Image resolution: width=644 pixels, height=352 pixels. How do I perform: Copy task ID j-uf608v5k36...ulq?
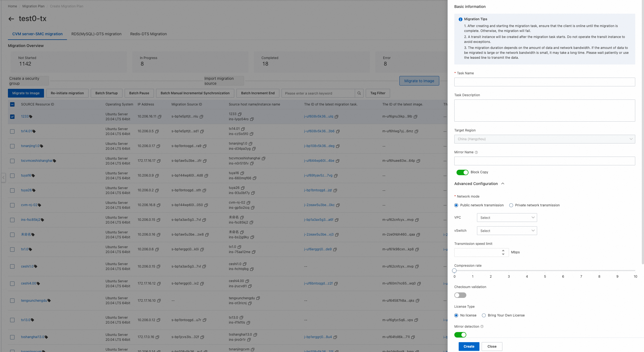[x=336, y=117]
